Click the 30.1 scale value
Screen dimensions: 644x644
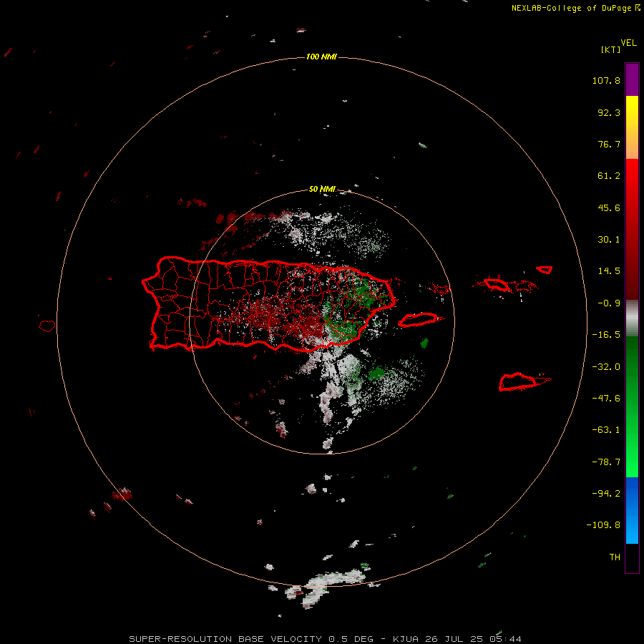pos(609,240)
